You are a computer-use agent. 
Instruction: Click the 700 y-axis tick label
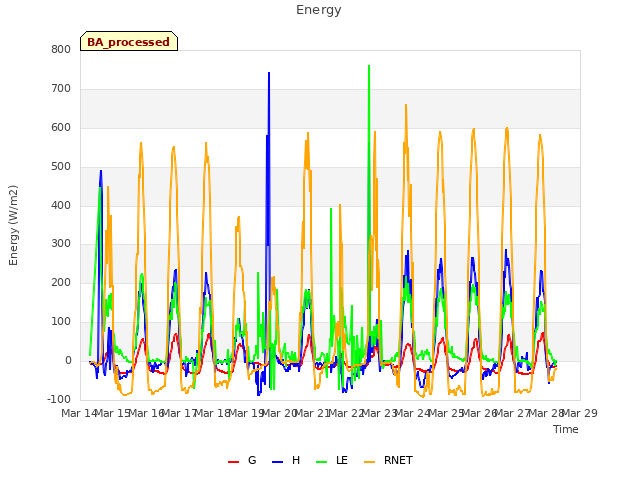(x=61, y=88)
